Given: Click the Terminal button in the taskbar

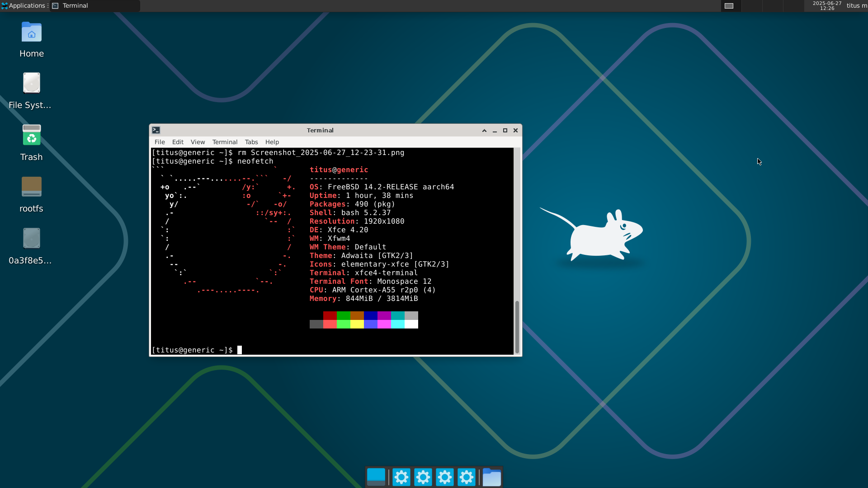Looking at the screenshot, I should [95, 6].
